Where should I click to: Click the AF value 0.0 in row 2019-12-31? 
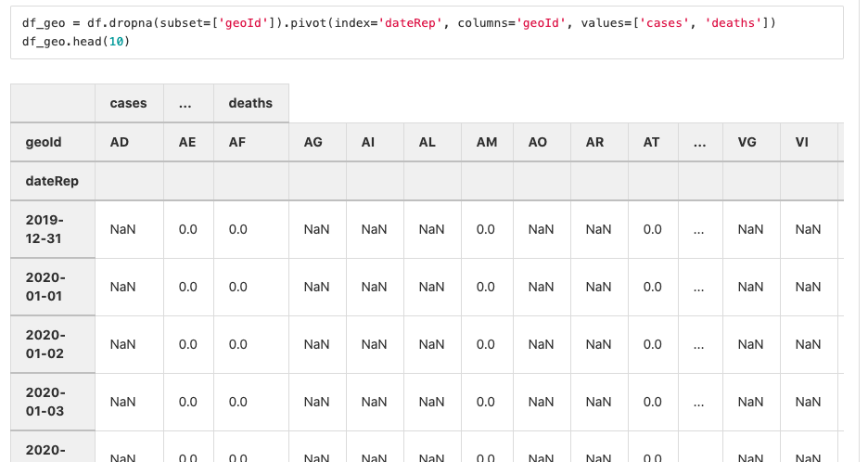(250, 229)
